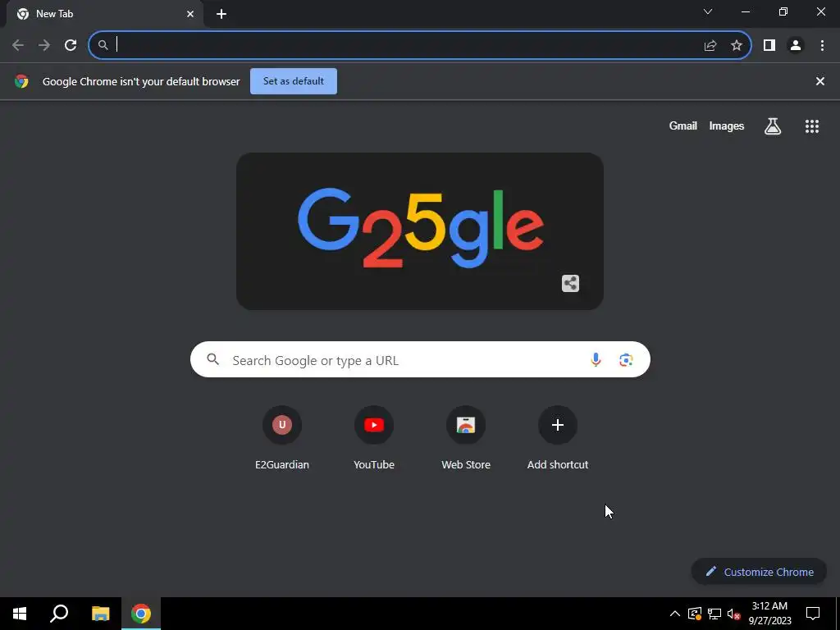The image size is (840, 630).
Task: Click the tray icon with the orange badge
Action: tap(695, 614)
